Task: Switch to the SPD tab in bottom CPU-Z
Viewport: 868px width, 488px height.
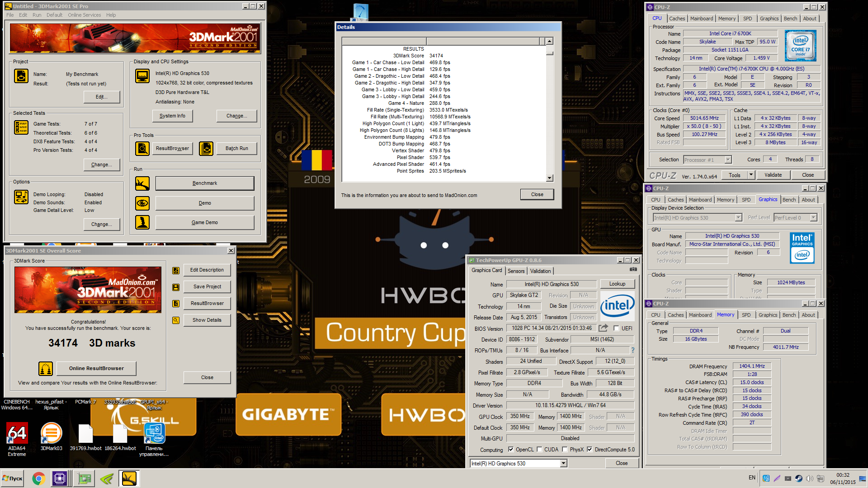Action: click(x=746, y=315)
